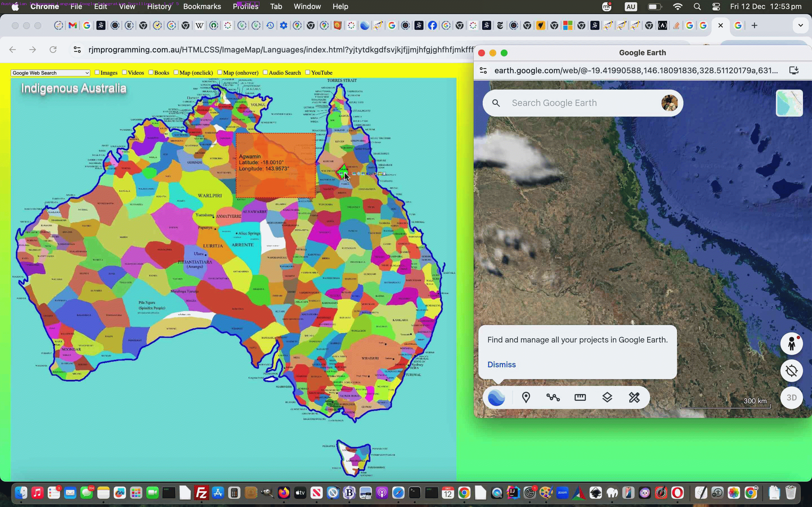
Task: Open the distance measurement ruler tool
Action: tap(580, 397)
